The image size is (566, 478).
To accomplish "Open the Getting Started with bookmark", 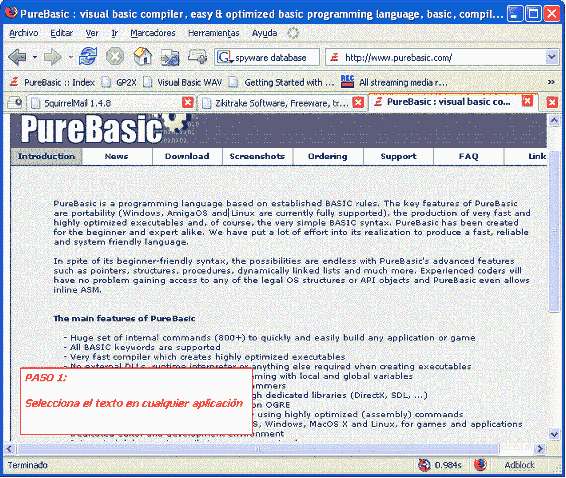I will coord(282,82).
